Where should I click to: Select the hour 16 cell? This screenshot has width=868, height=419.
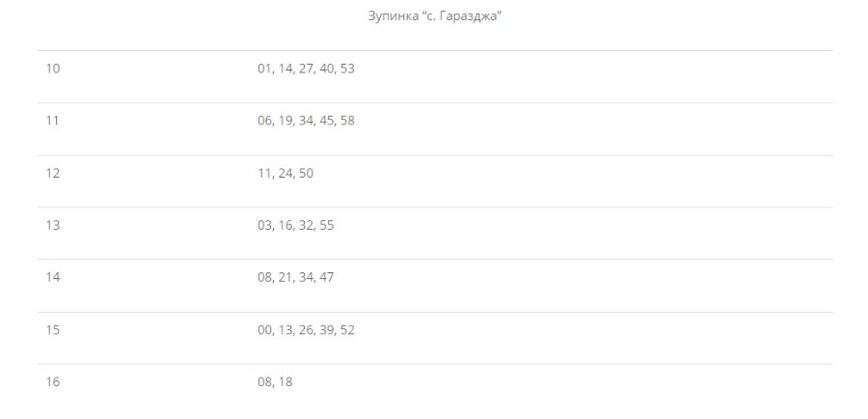(53, 381)
